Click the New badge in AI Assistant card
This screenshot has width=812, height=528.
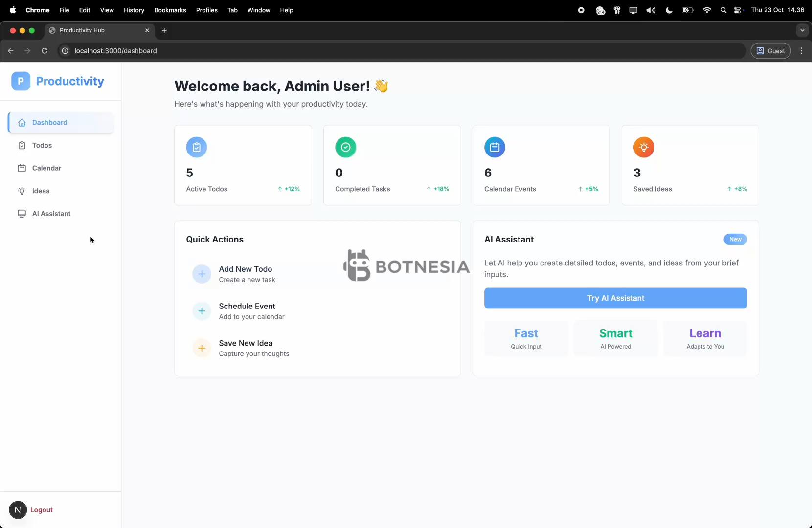tap(735, 239)
